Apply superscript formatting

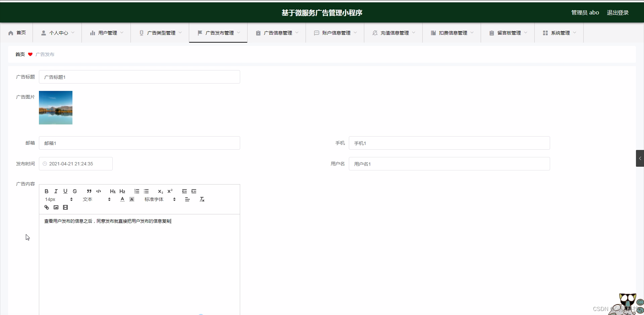click(170, 191)
